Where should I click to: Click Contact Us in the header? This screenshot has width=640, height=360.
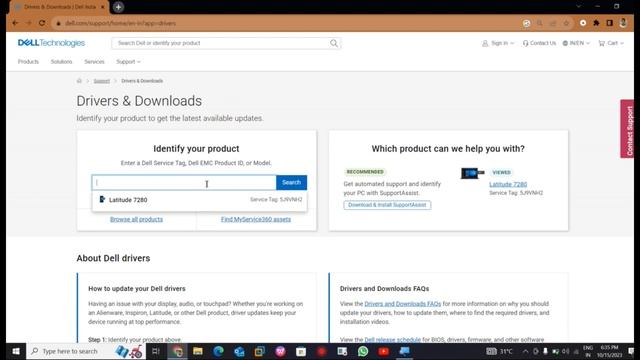coord(539,43)
